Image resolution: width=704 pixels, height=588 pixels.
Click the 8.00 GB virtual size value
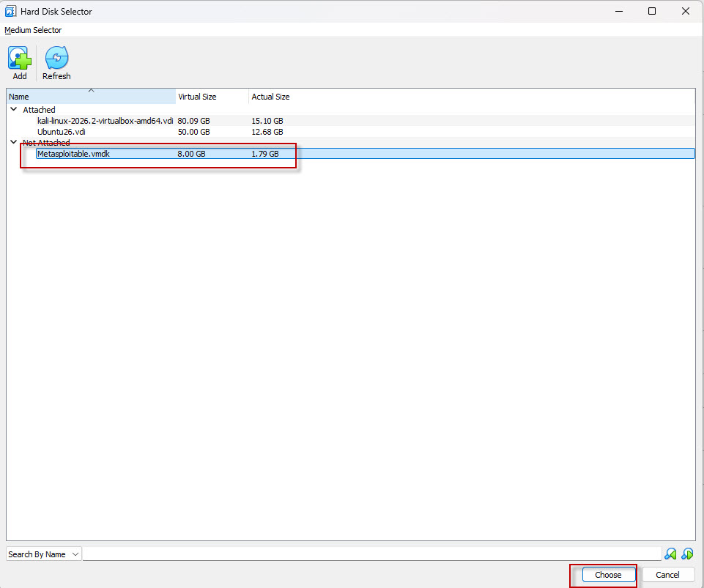click(x=191, y=154)
